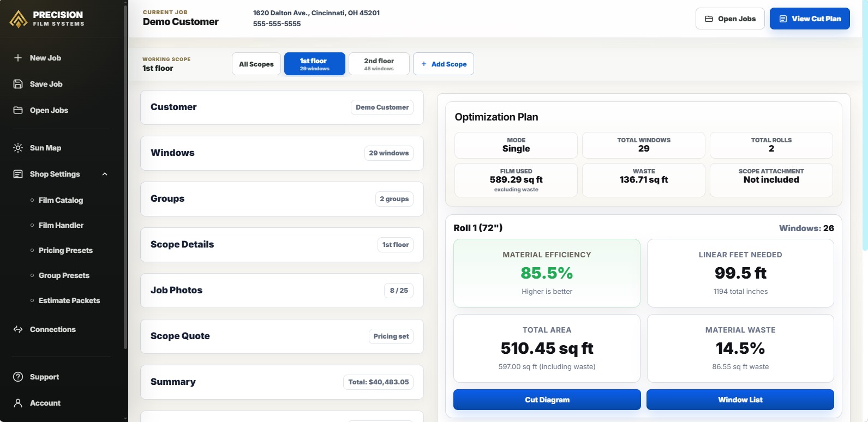Click the Open Jobs button in header

point(730,19)
